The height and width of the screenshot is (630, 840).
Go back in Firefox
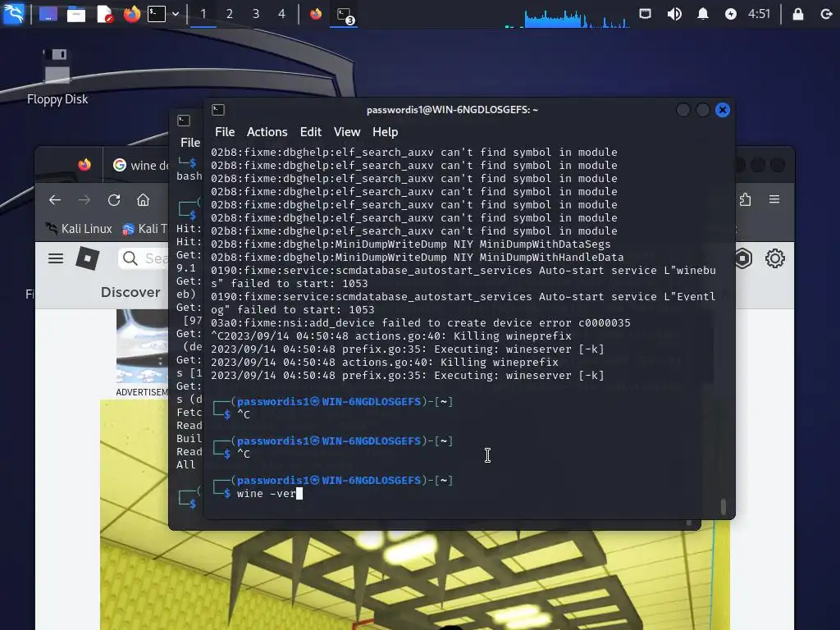coord(55,200)
